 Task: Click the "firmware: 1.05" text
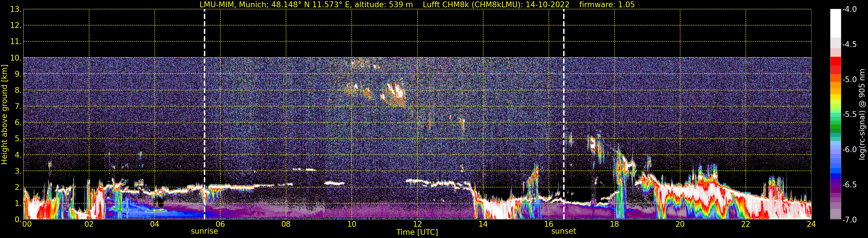[x=607, y=4]
